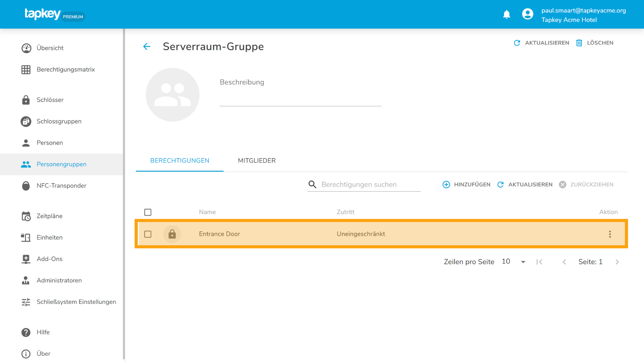Click the Hilfe question mark icon

pyautogui.click(x=26, y=332)
